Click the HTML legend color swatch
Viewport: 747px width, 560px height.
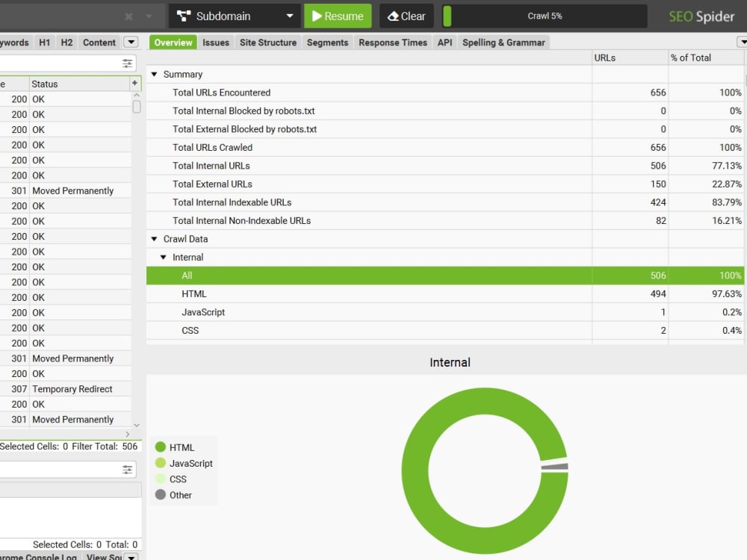pos(161,447)
